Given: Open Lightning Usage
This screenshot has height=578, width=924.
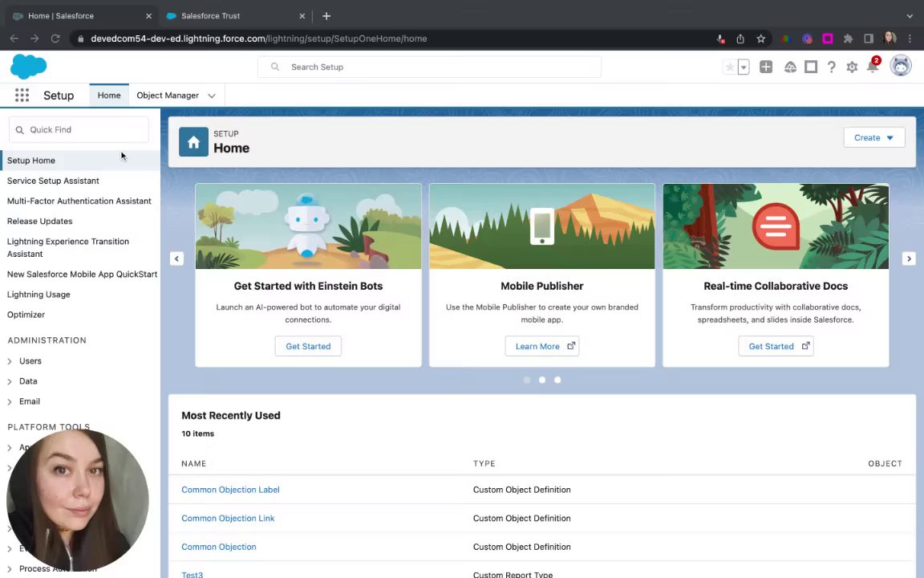Looking at the screenshot, I should (x=38, y=295).
